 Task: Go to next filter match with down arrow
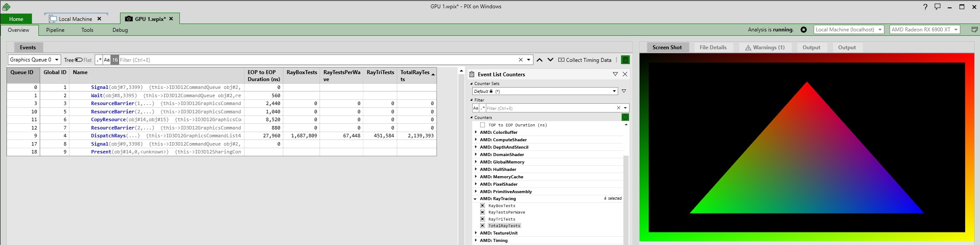click(550, 60)
